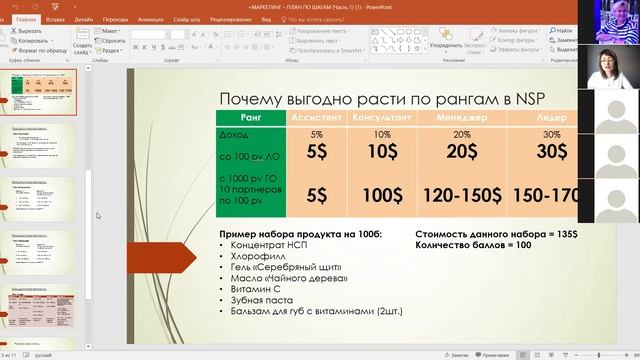640x360 pixels.
Task: Click the zoom slider handle
Action: click(x=599, y=356)
